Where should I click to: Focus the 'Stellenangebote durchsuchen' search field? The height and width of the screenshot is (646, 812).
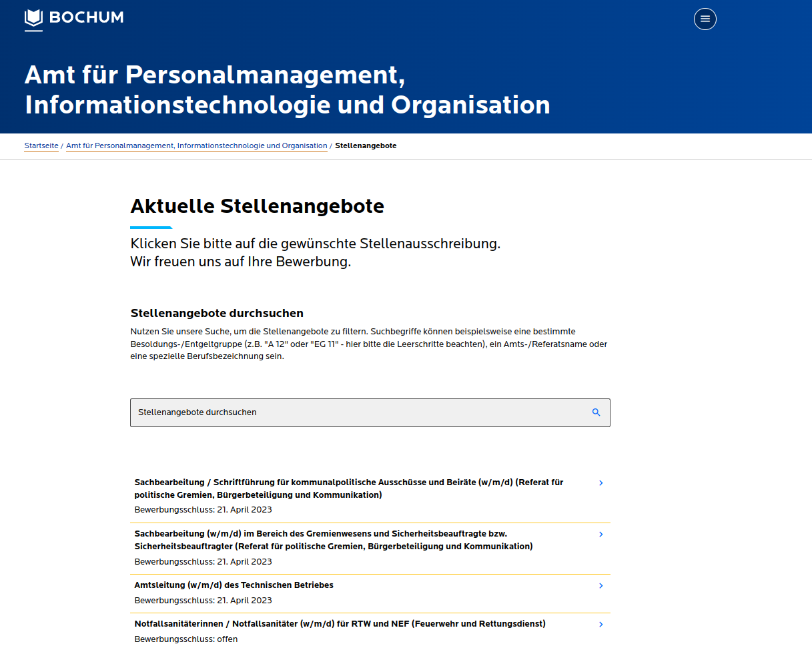tap(357, 412)
